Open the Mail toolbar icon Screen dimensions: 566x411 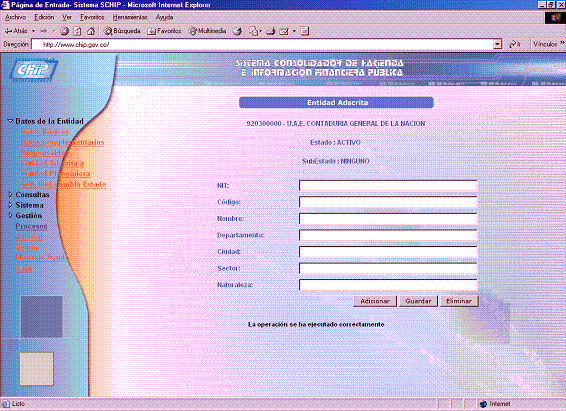[254, 31]
